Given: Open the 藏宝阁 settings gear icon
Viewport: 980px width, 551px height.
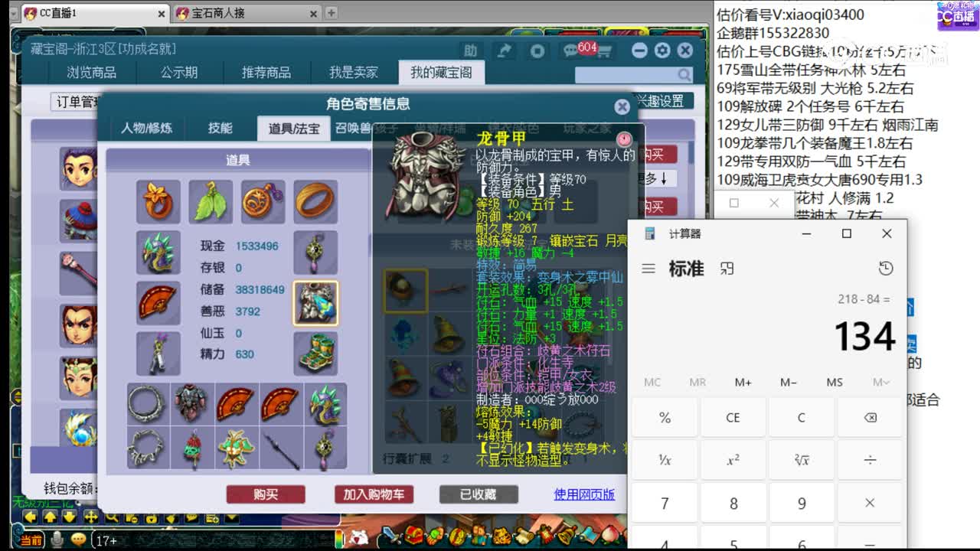Looking at the screenshot, I should [662, 51].
